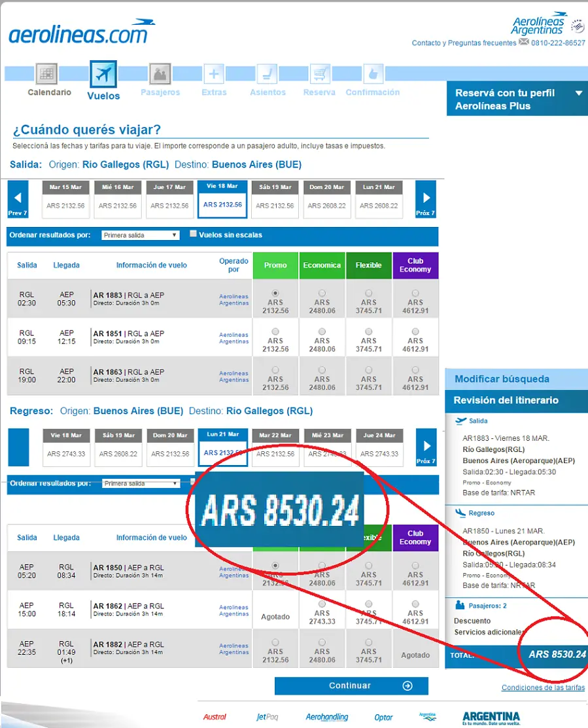
Task: Select Flexible fare for flight AR 1882
Action: click(x=368, y=642)
